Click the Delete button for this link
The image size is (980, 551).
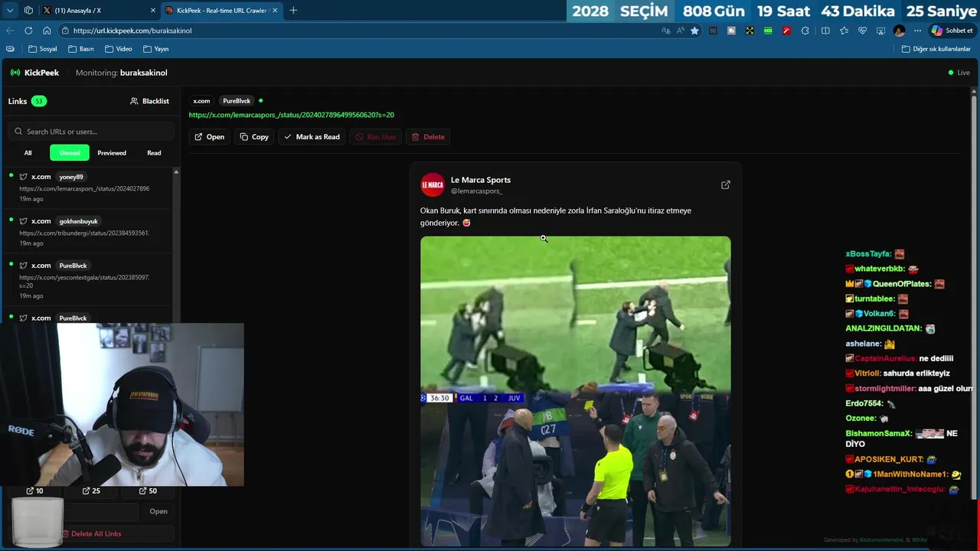coord(427,137)
